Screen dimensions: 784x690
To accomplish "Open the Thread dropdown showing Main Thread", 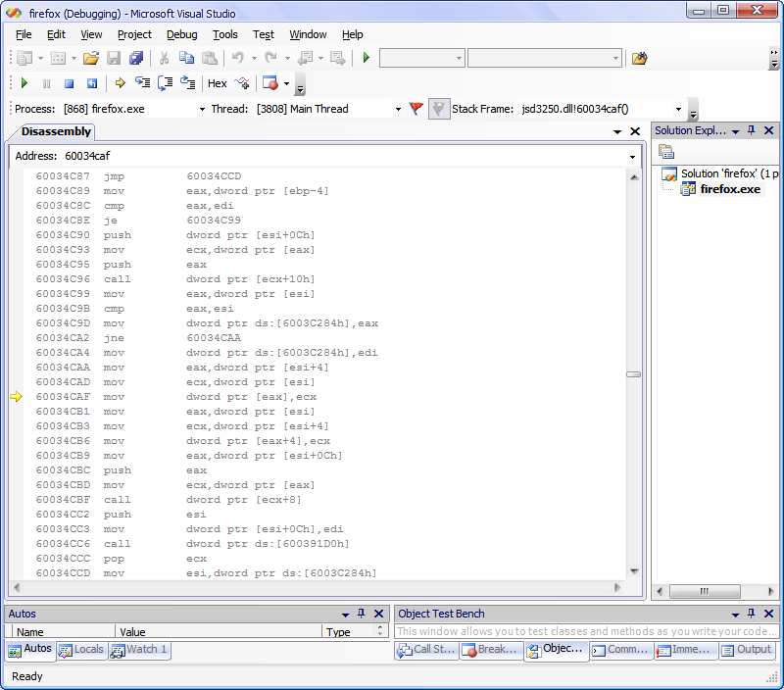I will [398, 109].
